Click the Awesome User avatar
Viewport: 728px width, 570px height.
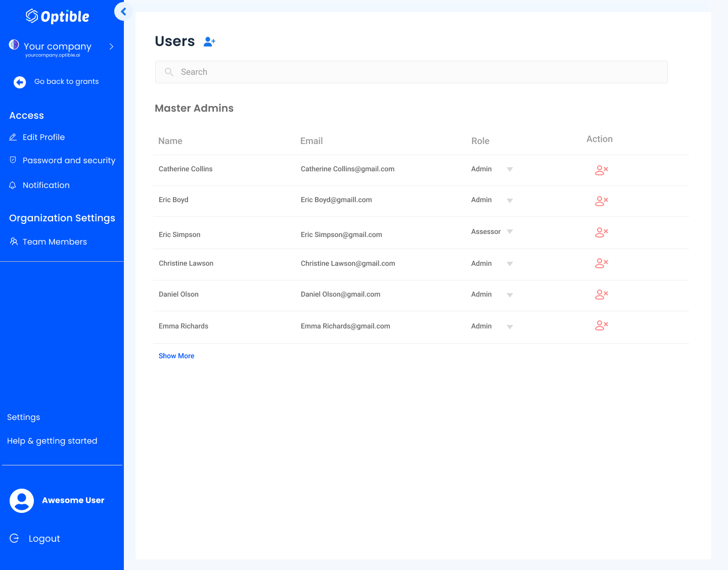(x=22, y=501)
